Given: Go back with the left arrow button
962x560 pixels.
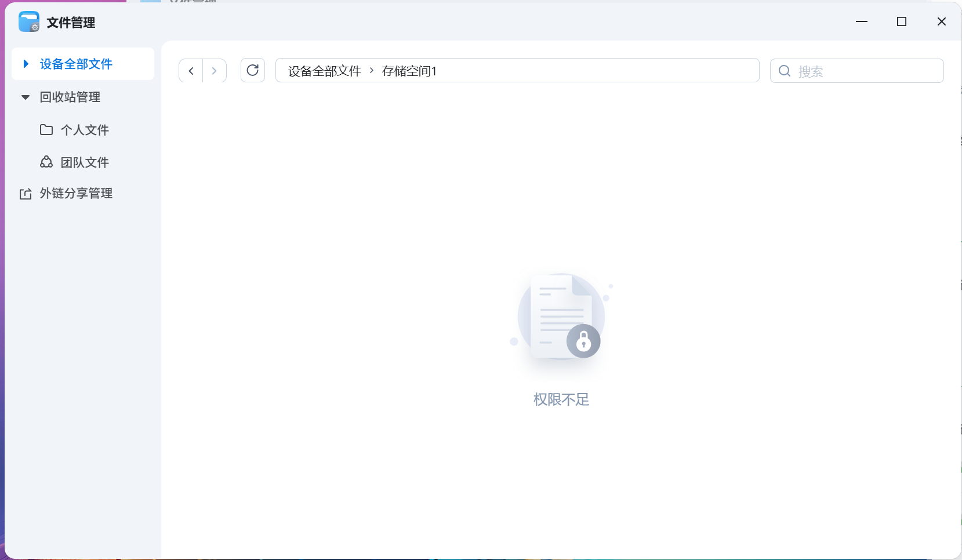Looking at the screenshot, I should [191, 71].
